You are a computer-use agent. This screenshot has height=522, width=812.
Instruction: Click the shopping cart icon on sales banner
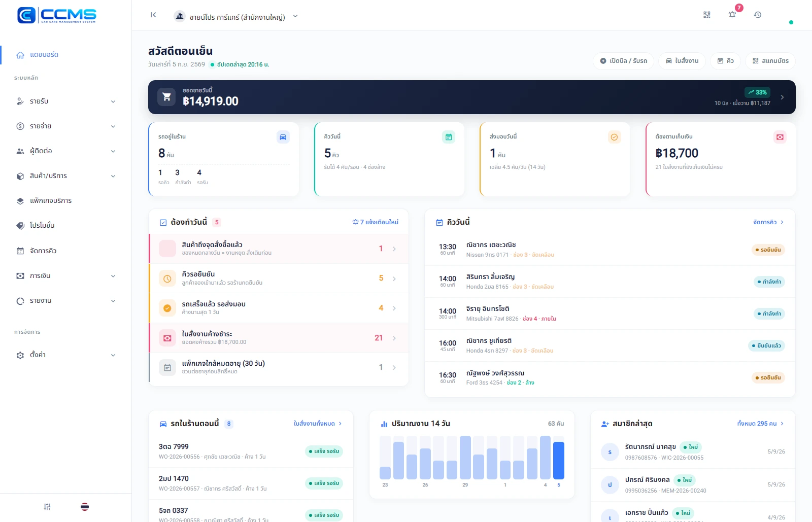tap(166, 97)
